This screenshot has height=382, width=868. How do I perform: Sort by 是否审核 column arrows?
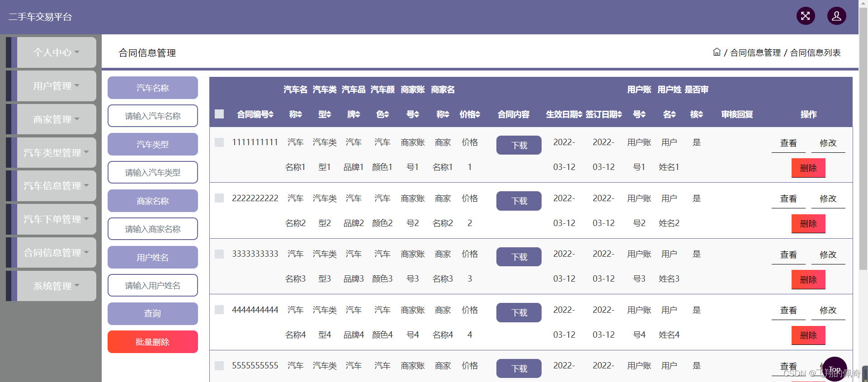tap(700, 114)
